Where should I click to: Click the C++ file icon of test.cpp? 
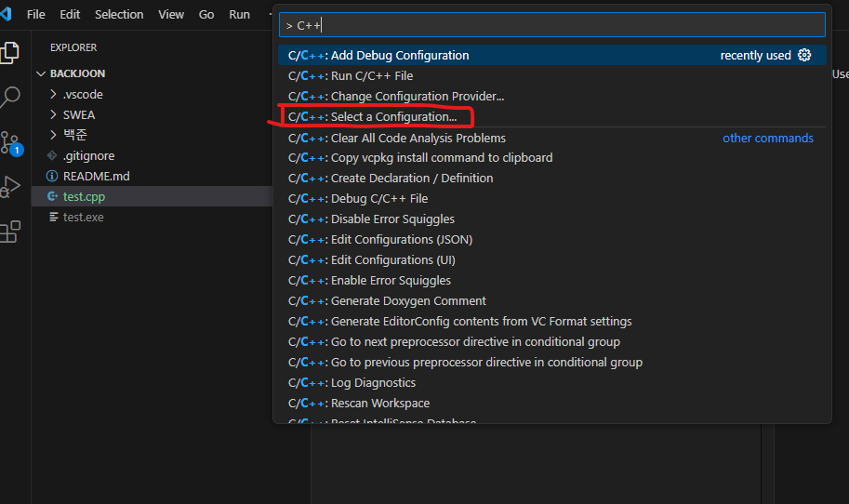click(52, 196)
